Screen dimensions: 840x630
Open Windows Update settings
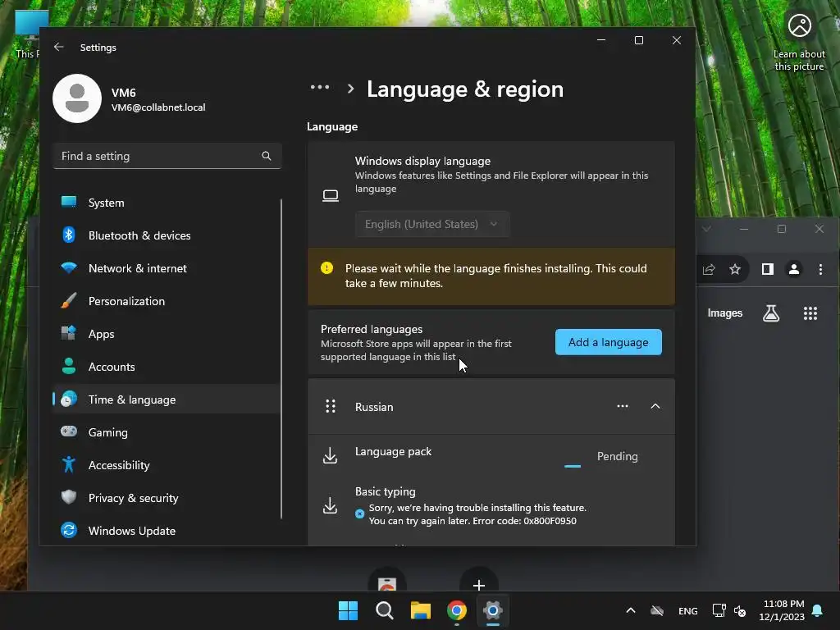point(166,531)
